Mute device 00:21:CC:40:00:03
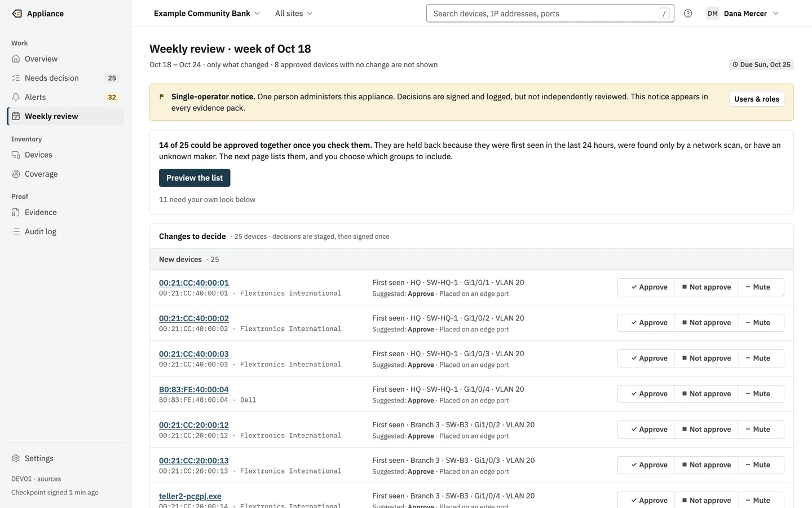The height and width of the screenshot is (508, 812). (x=761, y=358)
